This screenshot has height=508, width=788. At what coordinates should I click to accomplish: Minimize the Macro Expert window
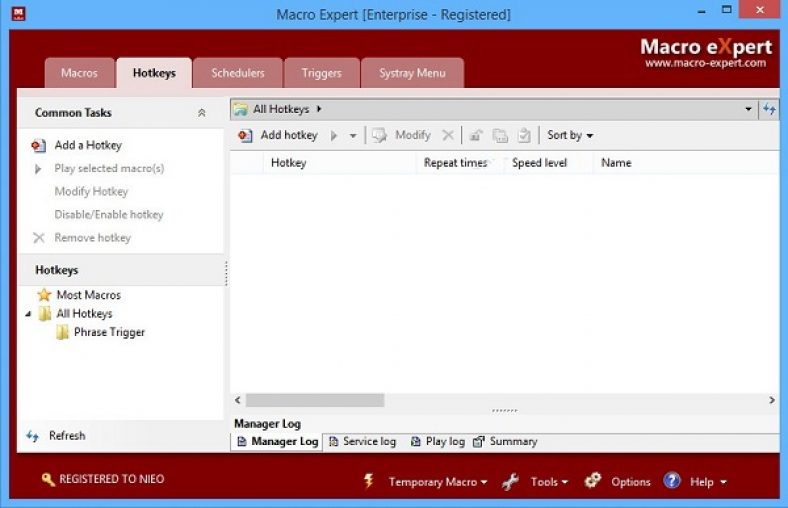(702, 11)
